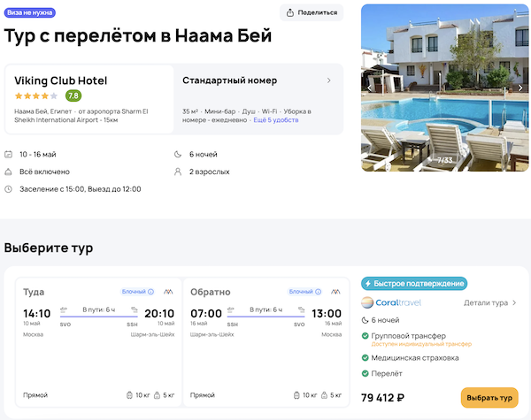Click the green 7.8 rating badge

click(73, 95)
